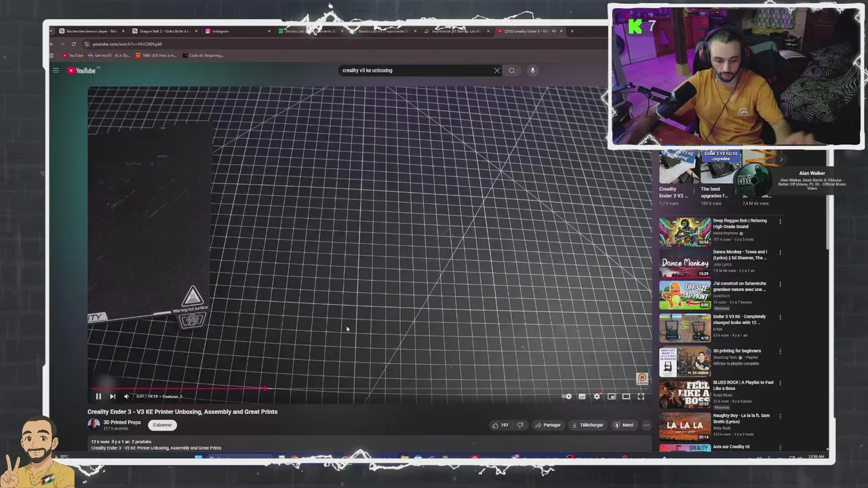Image resolution: width=868 pixels, height=488 pixels.
Task: Open options for Dance Monkey video
Action: tap(780, 253)
